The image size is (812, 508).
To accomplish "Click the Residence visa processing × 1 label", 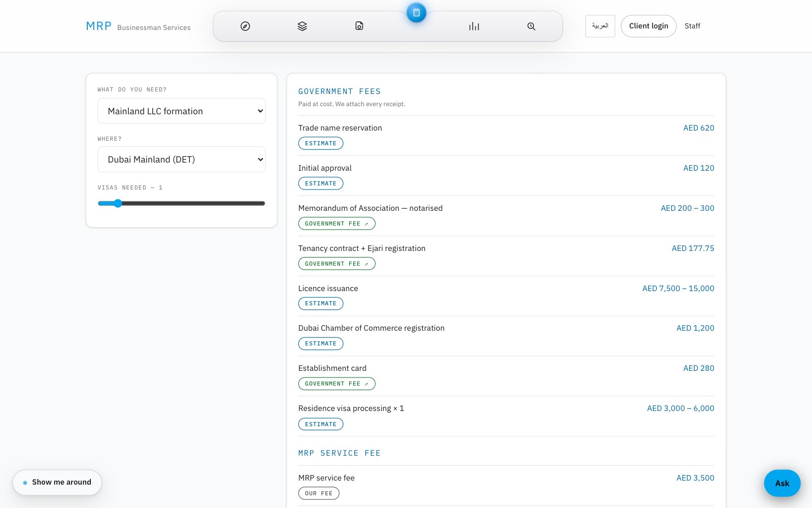I will (351, 408).
